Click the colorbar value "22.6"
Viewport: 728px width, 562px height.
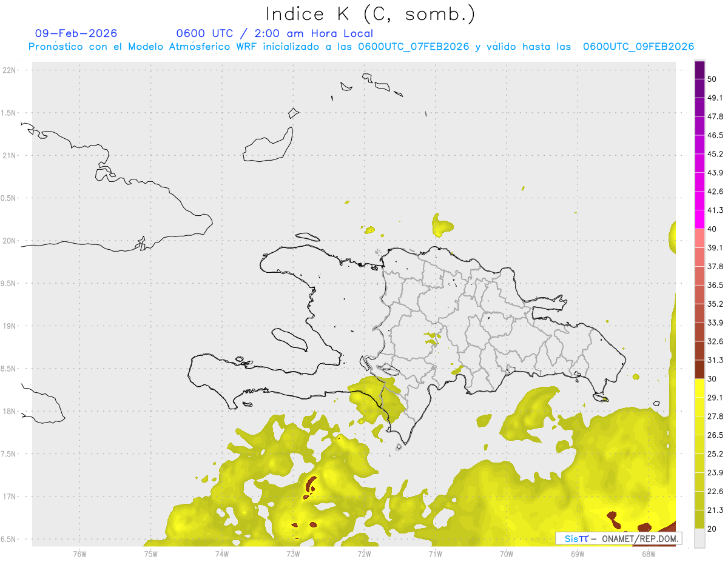pos(715,492)
